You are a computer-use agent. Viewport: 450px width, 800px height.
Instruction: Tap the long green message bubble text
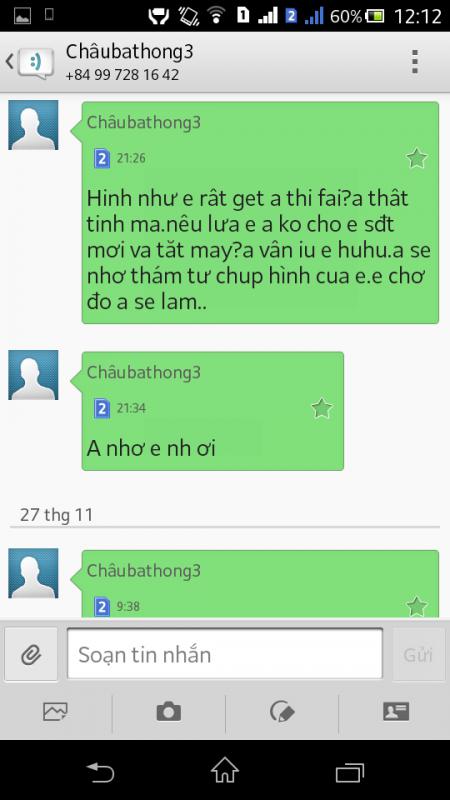tap(259, 250)
